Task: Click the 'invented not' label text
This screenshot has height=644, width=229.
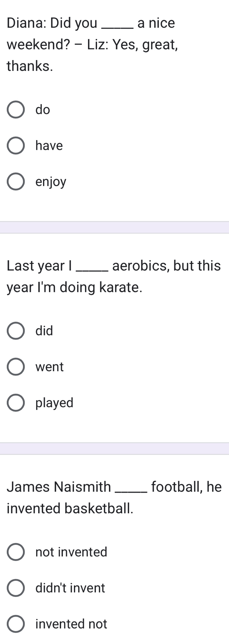Action: [x=72, y=624]
